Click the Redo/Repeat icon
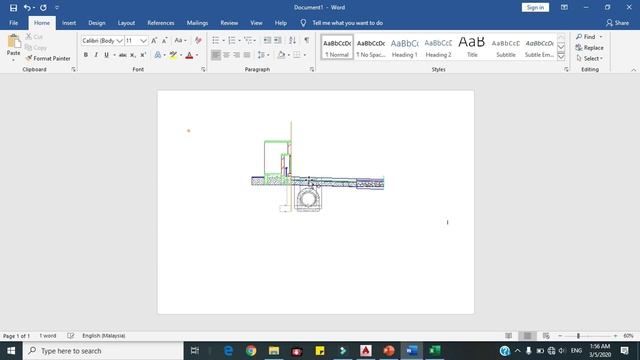Viewport: 640px width, 360px height. pyautogui.click(x=43, y=7)
